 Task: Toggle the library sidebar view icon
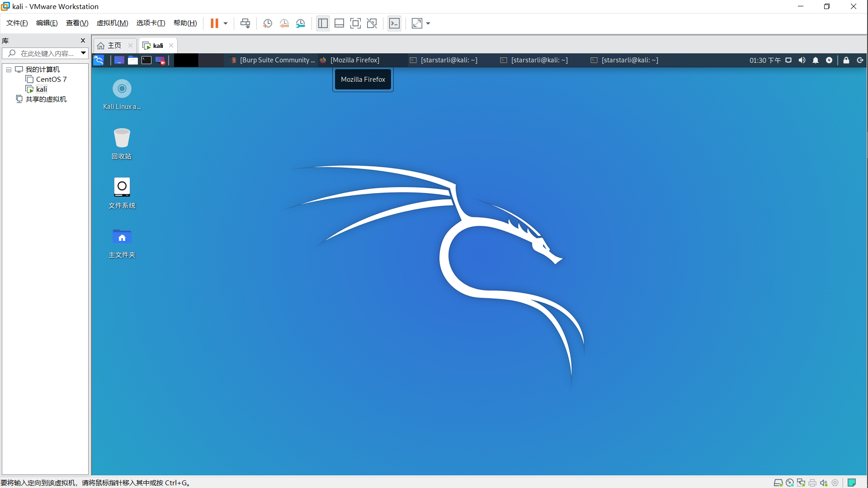point(323,23)
